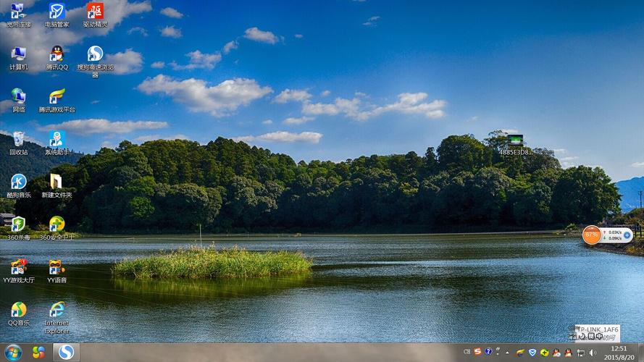Click the 驱动精灵 desktop icon
This screenshot has width=644, height=362.
point(95,12)
